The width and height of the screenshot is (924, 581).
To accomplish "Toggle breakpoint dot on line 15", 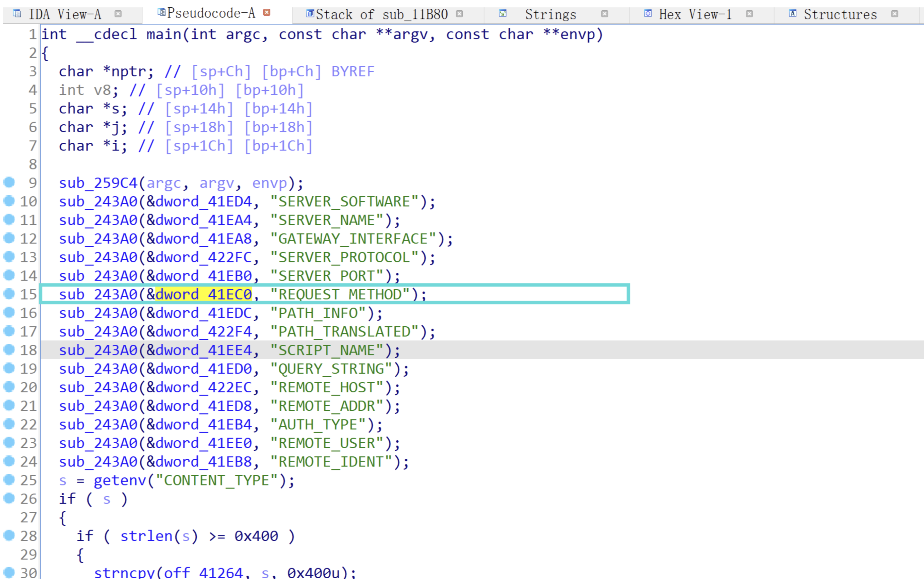I will coord(9,293).
